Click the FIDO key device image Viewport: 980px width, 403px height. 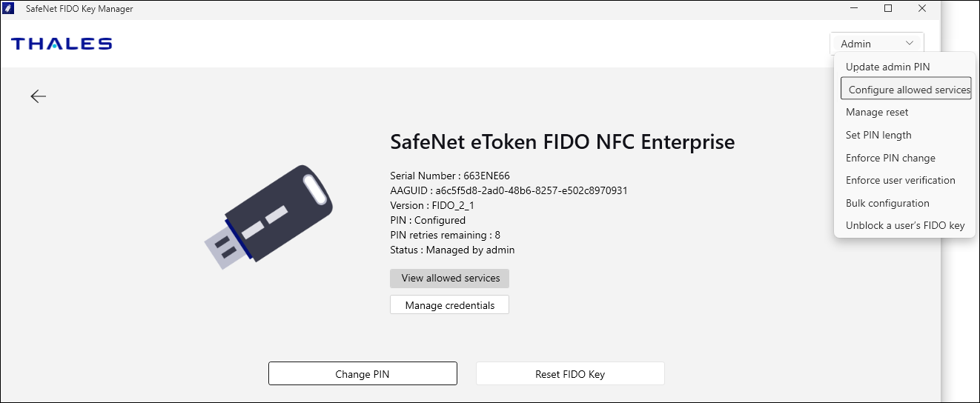tap(268, 216)
